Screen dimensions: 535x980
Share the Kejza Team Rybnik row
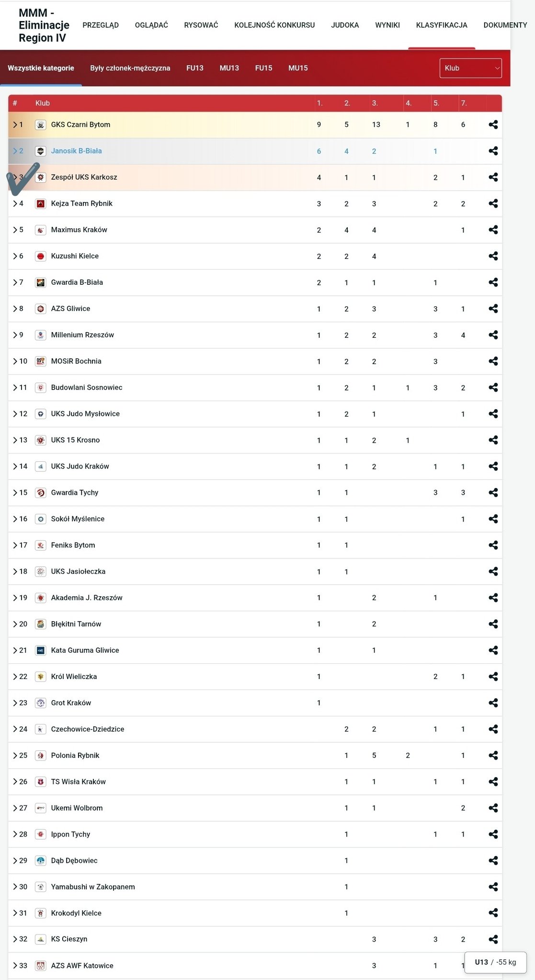click(493, 203)
